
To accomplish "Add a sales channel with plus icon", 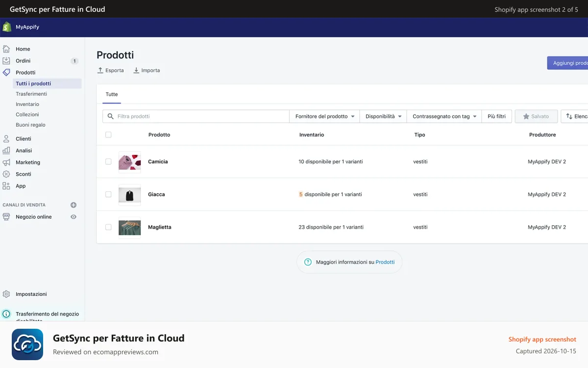I will point(73,205).
